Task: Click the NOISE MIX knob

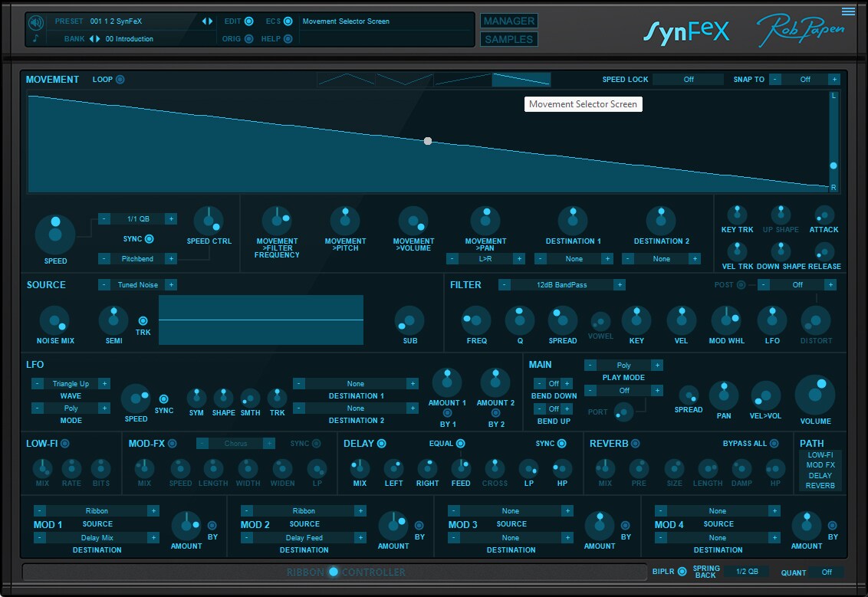Action: [54, 320]
